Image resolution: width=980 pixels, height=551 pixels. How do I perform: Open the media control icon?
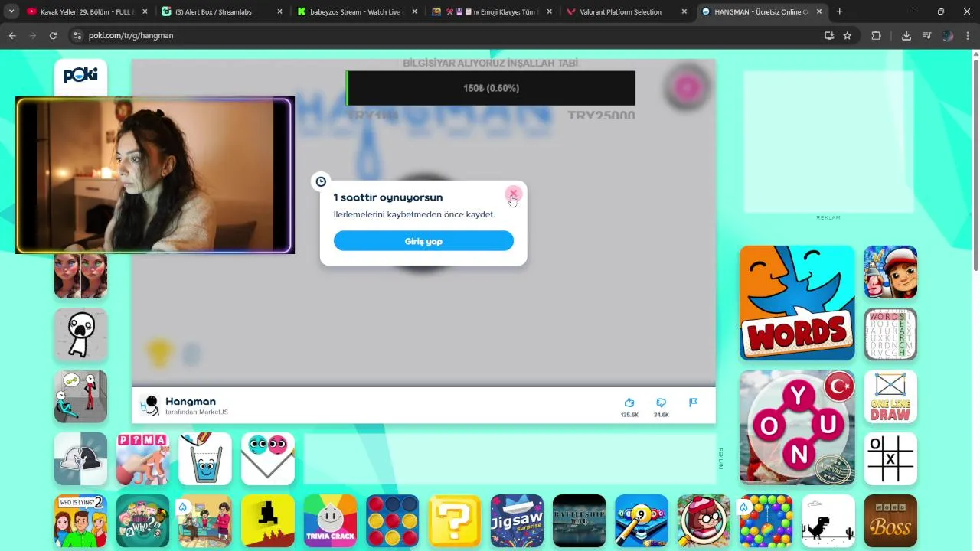(927, 35)
